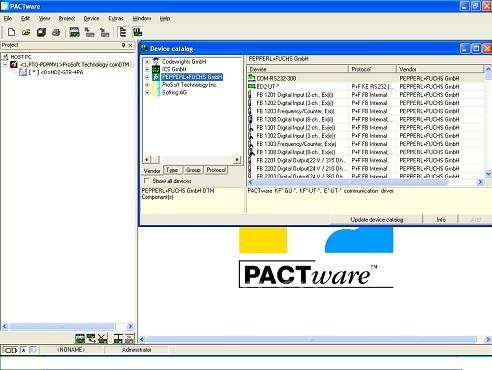Open the Help menu
The height and width of the screenshot is (370, 492).
point(165,18)
